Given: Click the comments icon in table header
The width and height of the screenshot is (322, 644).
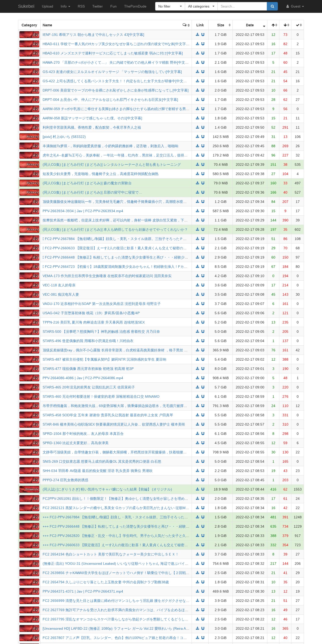Looking at the screenshot, I should pos(185,25).
